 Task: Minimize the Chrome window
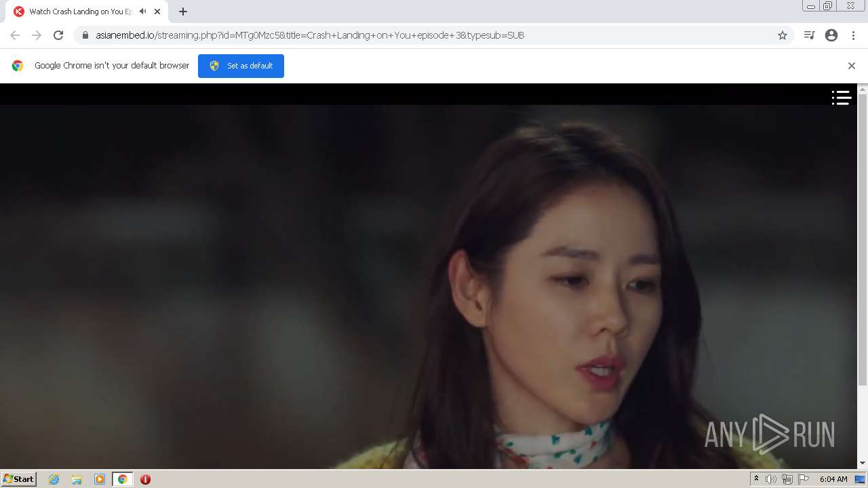point(811,6)
